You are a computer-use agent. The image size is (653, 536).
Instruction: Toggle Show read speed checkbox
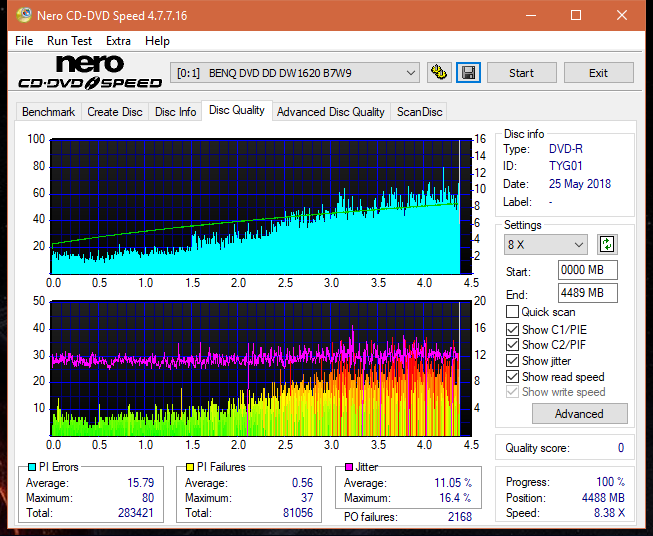(512, 376)
